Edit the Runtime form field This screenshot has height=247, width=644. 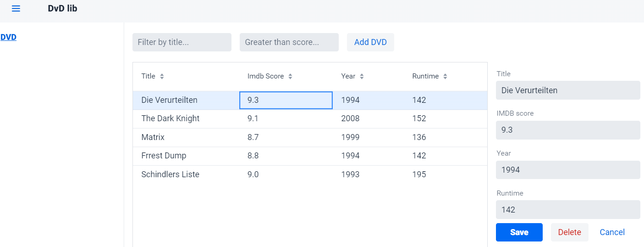[568, 209]
